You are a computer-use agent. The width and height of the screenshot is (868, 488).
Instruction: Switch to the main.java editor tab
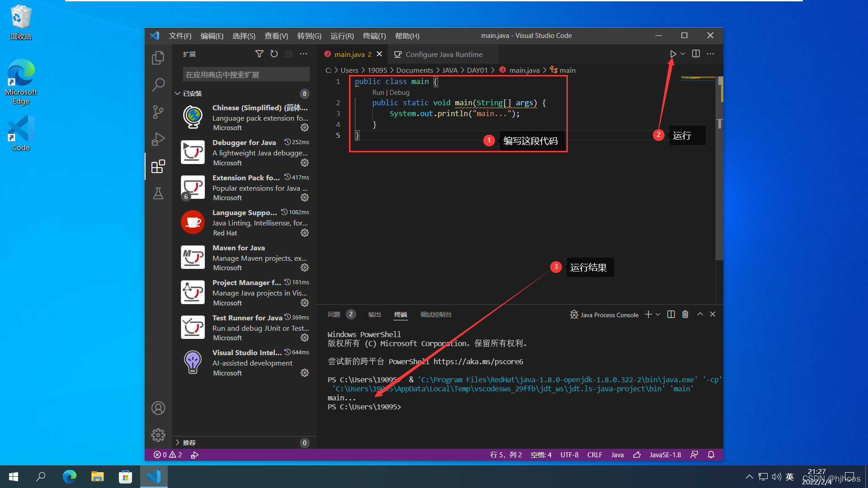[353, 54]
